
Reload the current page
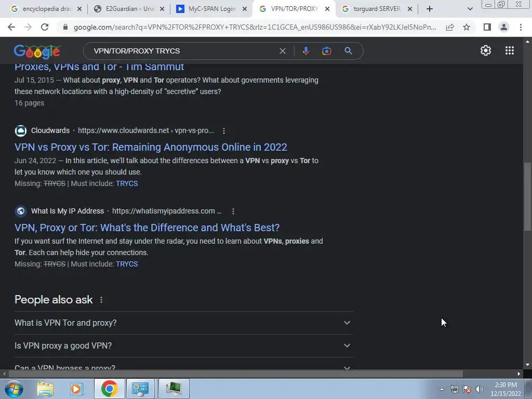pos(45,27)
